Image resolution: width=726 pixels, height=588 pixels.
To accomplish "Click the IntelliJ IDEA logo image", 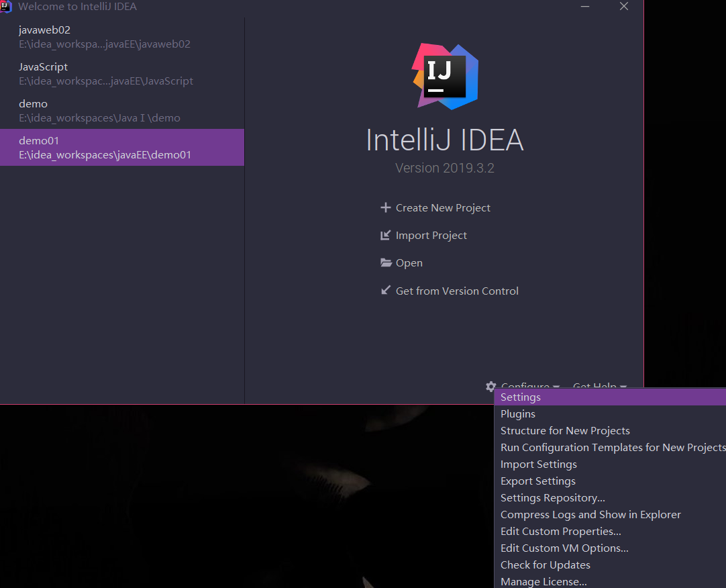I will coord(445,77).
